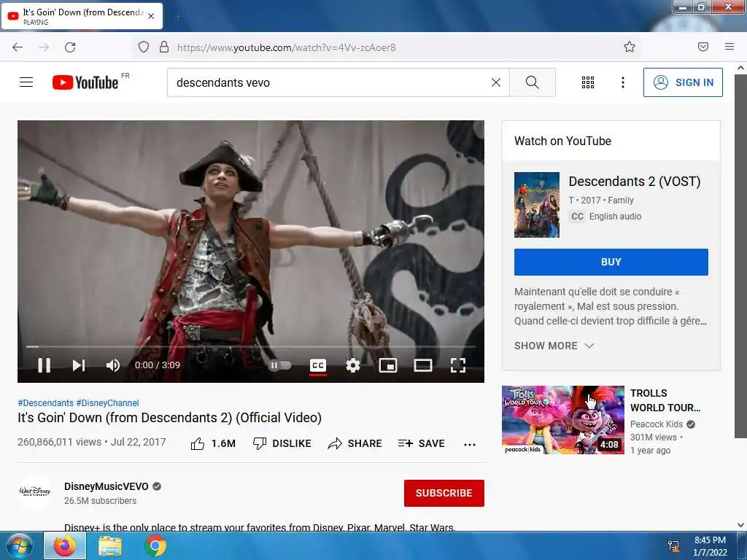Open the tracking protection shield icon
The width and height of the screenshot is (747, 560).
pos(144,47)
